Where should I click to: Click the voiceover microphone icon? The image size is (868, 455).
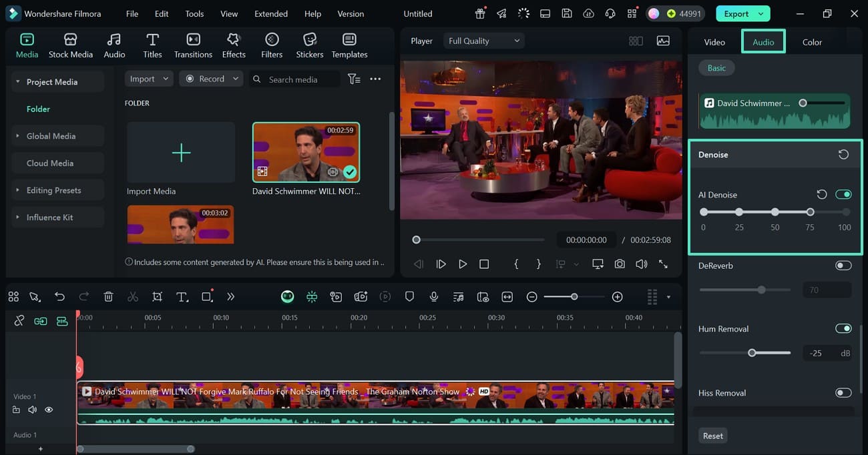point(434,297)
